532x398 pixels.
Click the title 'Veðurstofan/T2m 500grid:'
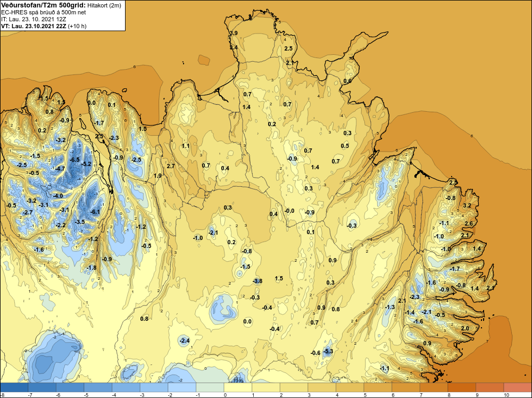point(43,5)
